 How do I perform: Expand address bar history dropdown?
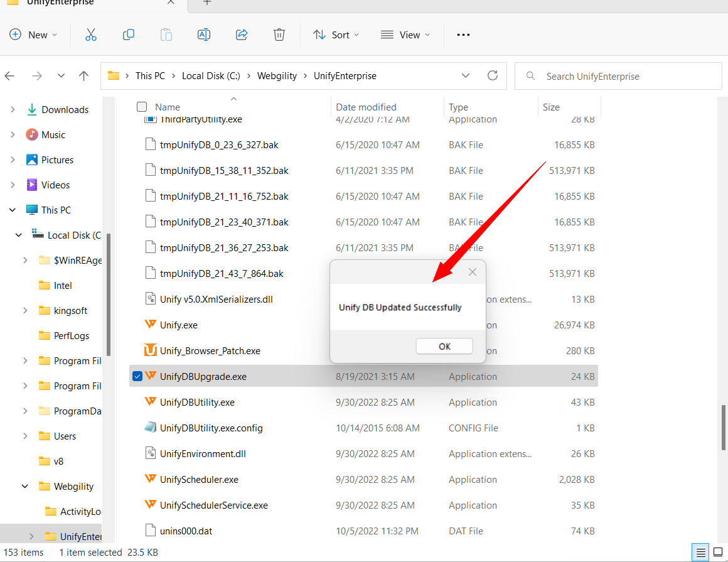coord(466,76)
